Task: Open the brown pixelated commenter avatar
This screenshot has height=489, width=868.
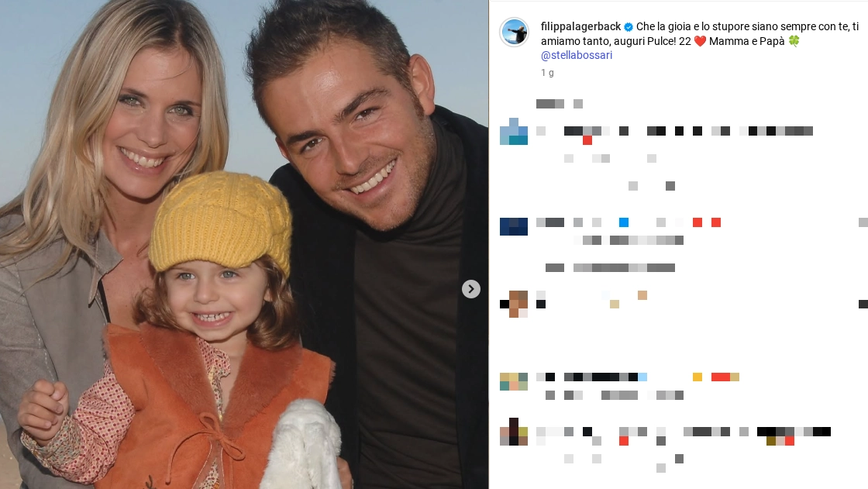Action: (x=514, y=304)
